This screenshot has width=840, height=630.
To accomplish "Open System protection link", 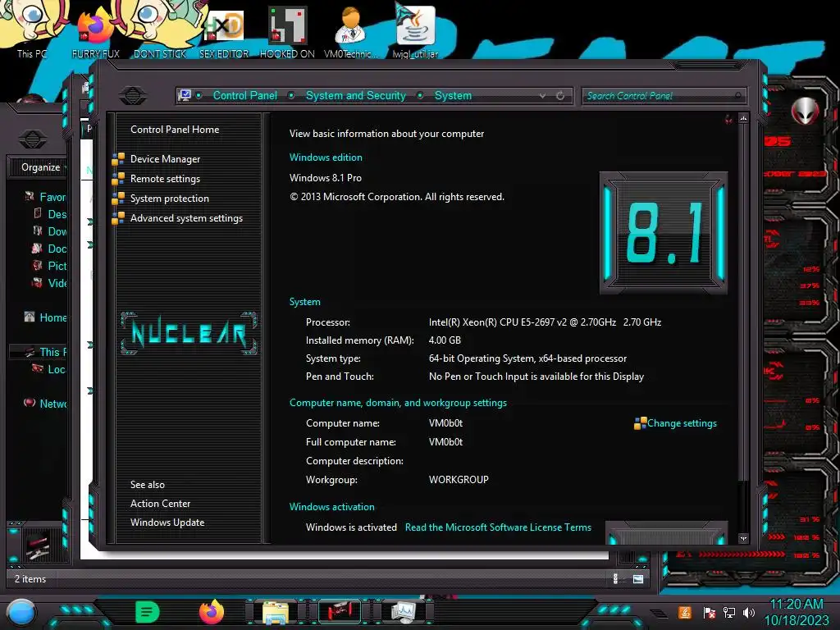I will click(169, 199).
